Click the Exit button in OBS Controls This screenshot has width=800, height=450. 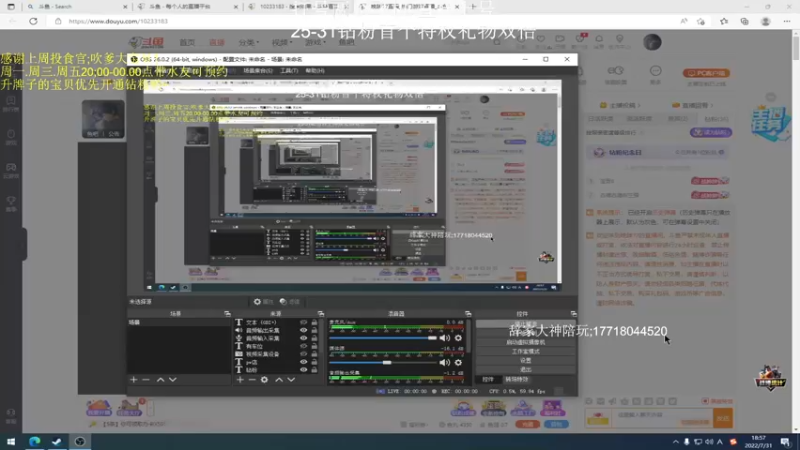tap(526, 369)
